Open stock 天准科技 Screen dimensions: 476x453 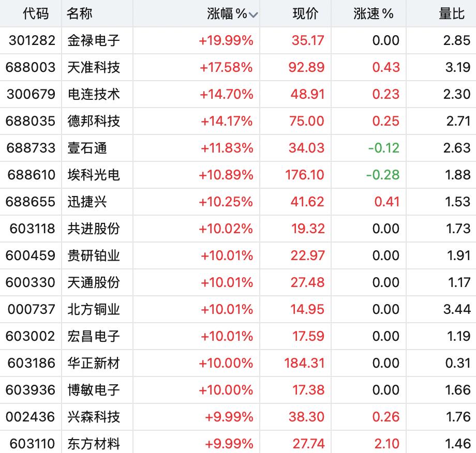[x=94, y=67]
